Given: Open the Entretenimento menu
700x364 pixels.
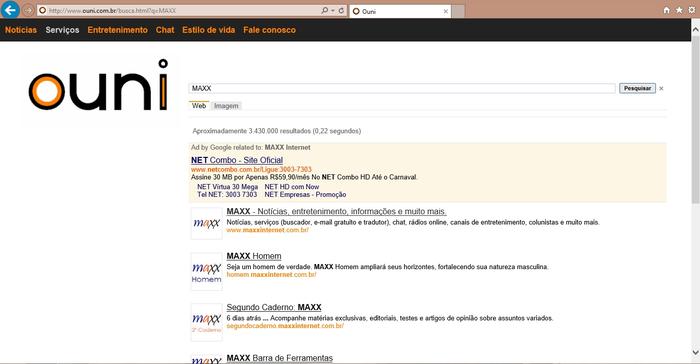Looking at the screenshot, I should click(117, 30).
